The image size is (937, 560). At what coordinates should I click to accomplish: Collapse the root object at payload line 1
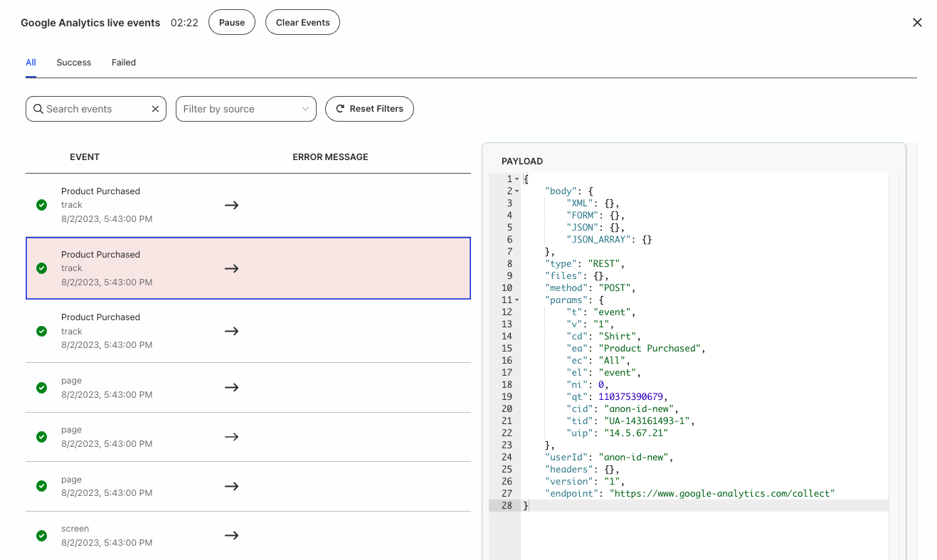[517, 179]
